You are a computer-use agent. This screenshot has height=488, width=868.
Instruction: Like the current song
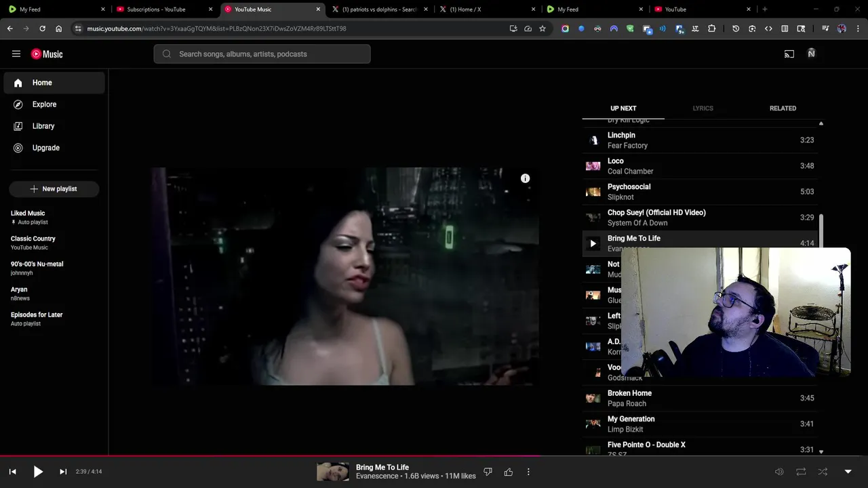(x=509, y=472)
